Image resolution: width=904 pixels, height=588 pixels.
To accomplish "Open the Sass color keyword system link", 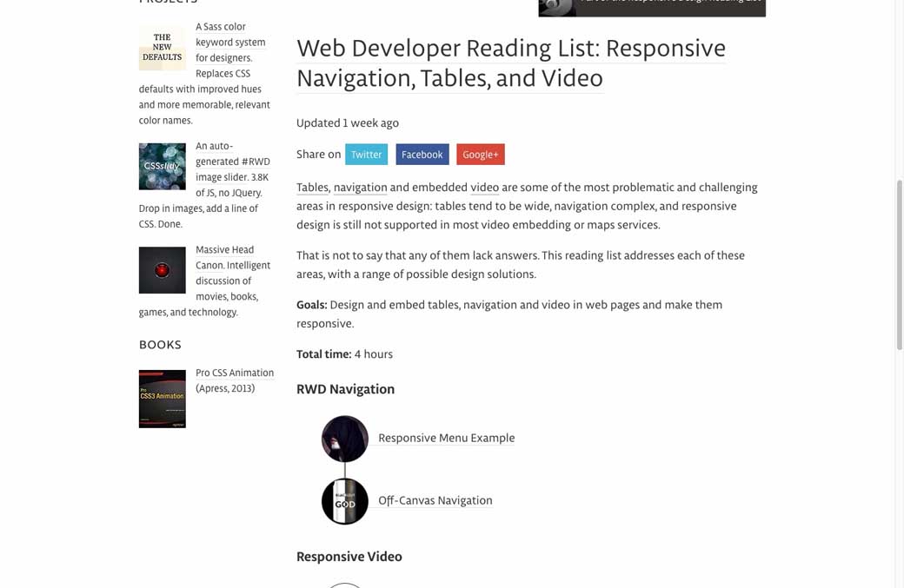I will pos(229,43).
